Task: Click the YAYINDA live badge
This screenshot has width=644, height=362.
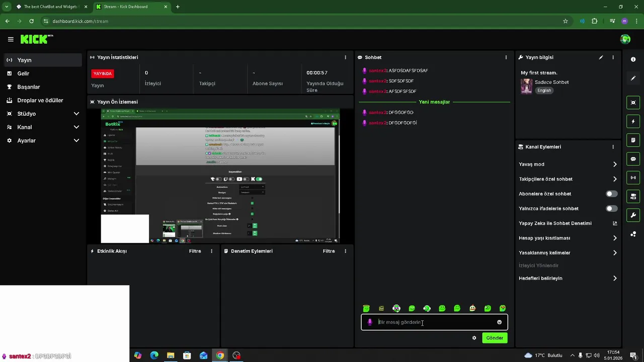Action: coord(103,73)
